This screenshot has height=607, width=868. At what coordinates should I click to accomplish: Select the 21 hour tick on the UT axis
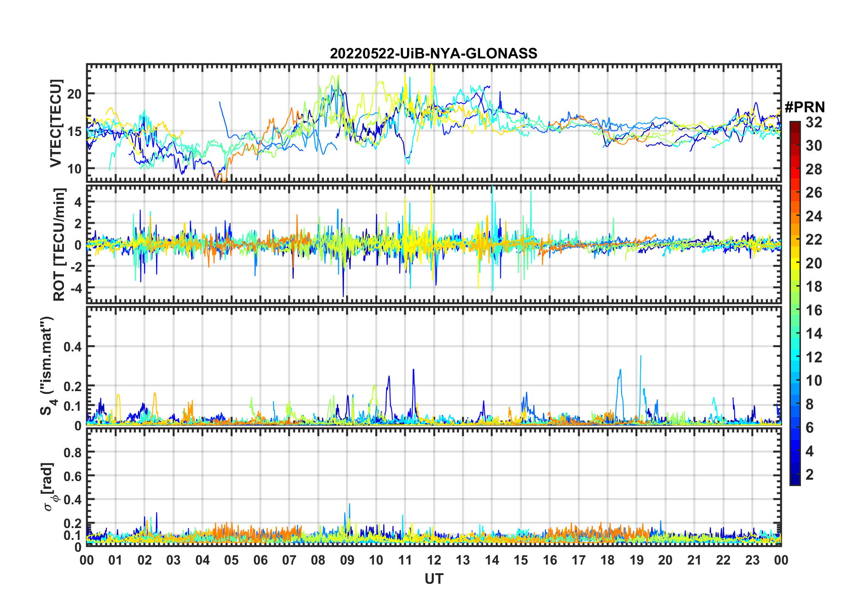click(695, 560)
